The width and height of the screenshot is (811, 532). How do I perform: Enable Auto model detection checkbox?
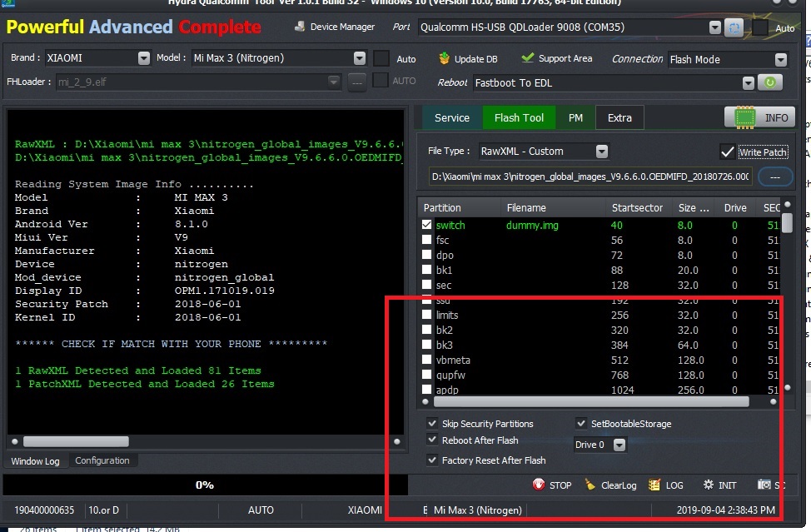(x=381, y=58)
